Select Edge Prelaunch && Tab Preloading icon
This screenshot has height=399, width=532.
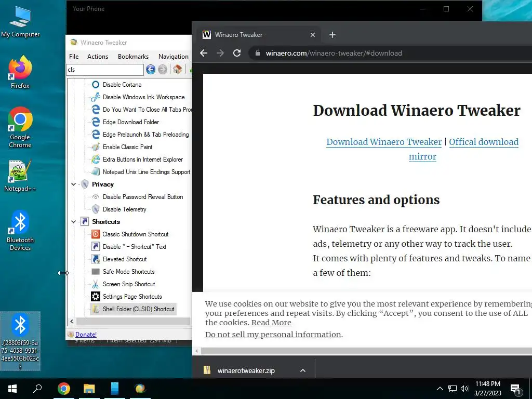click(96, 135)
